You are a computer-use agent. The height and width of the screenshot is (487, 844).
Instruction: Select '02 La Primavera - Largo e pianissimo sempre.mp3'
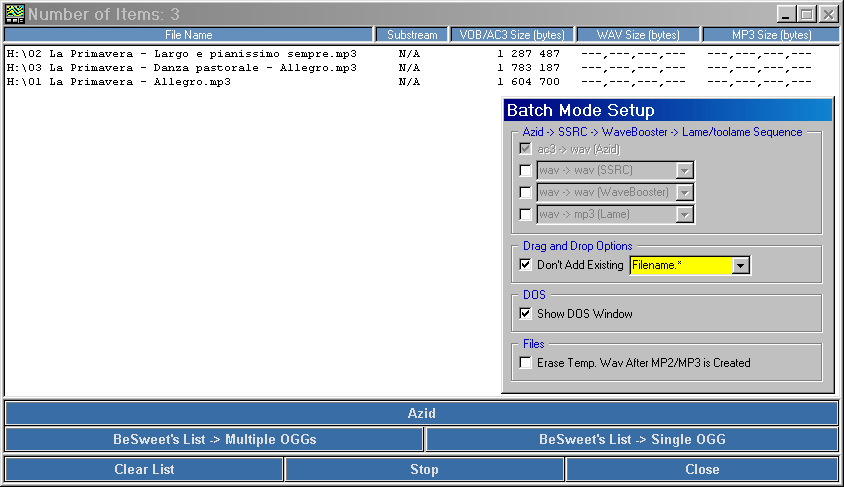tap(181, 54)
